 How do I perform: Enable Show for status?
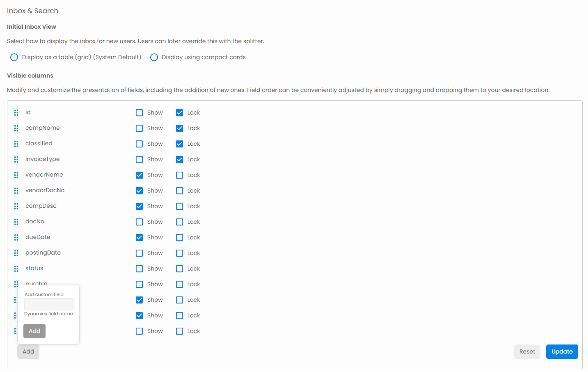click(140, 269)
